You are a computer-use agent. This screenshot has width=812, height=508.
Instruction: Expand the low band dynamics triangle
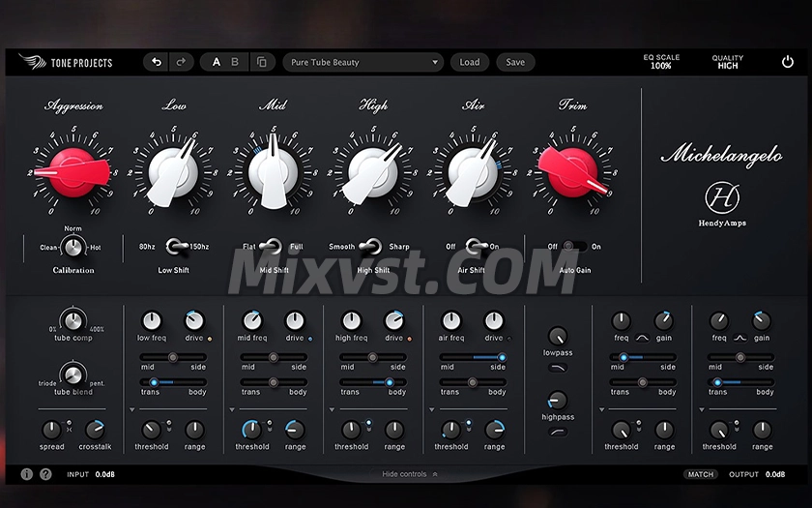(x=131, y=409)
